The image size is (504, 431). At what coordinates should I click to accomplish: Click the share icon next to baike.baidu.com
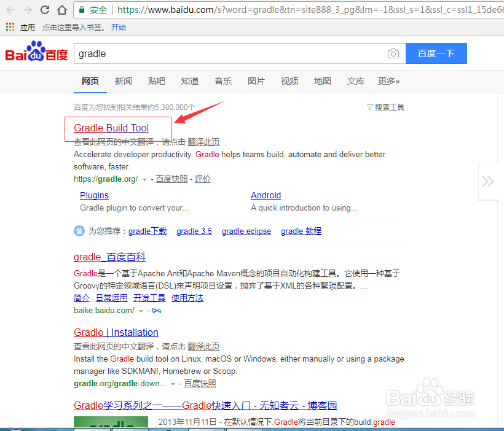pyautogui.click(x=156, y=311)
